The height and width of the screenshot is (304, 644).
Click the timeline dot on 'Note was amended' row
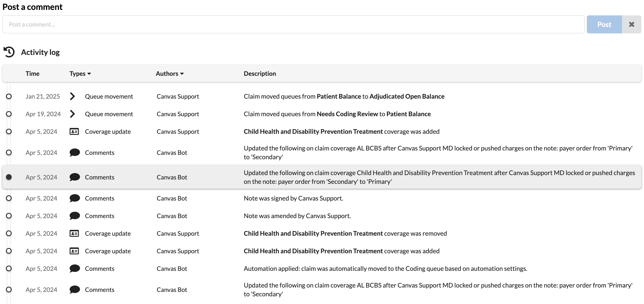point(9,216)
